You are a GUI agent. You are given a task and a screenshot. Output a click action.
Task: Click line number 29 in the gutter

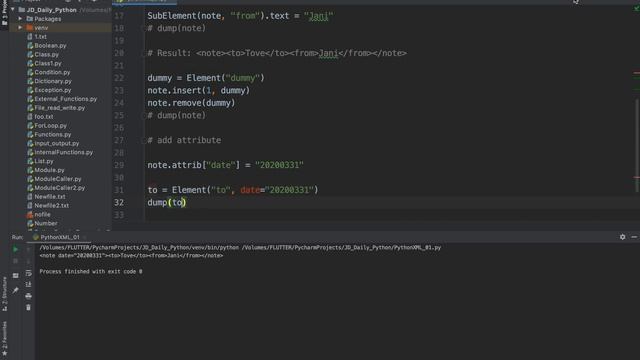(x=119, y=165)
